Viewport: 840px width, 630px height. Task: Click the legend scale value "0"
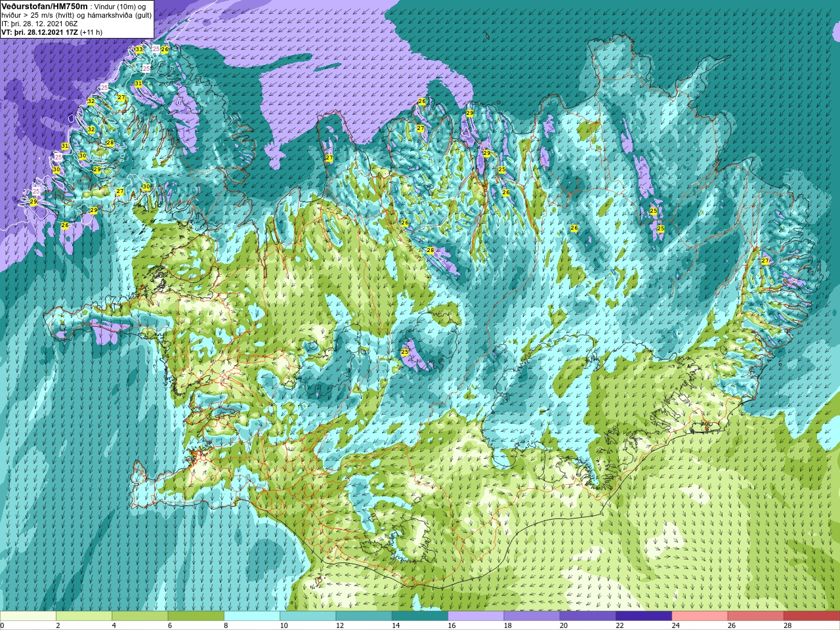(x=3, y=625)
